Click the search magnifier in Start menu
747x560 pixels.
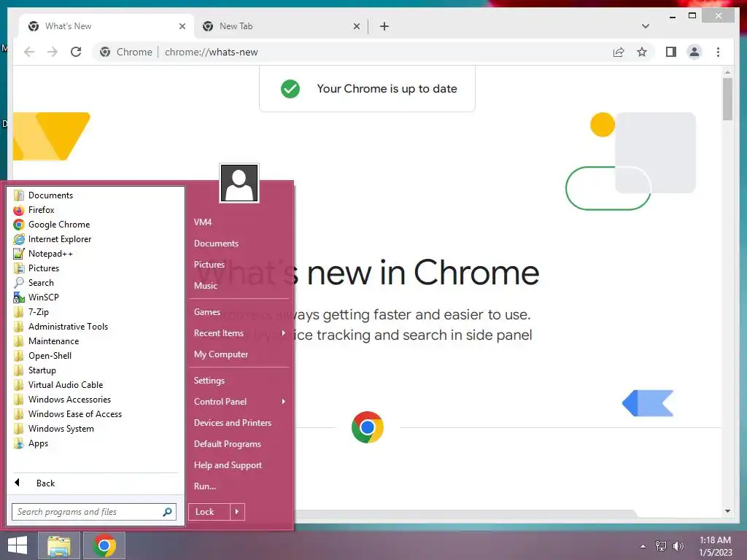tap(167, 512)
